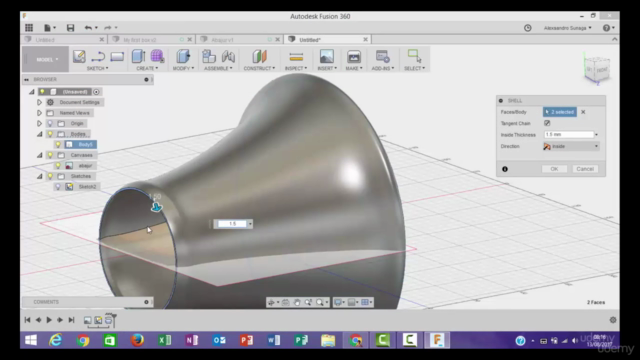
Task: Click the Save icon
Action: tap(70, 28)
